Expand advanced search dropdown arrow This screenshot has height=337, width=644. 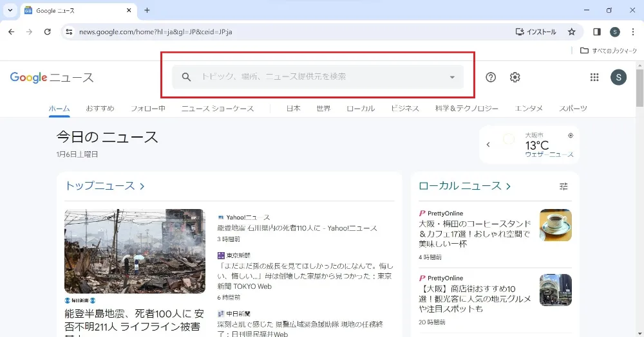click(452, 77)
